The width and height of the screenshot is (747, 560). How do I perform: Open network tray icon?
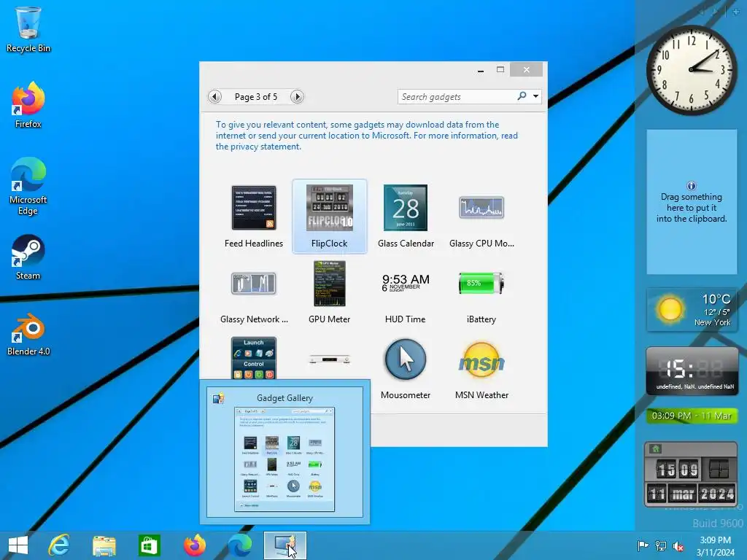pyautogui.click(x=661, y=545)
